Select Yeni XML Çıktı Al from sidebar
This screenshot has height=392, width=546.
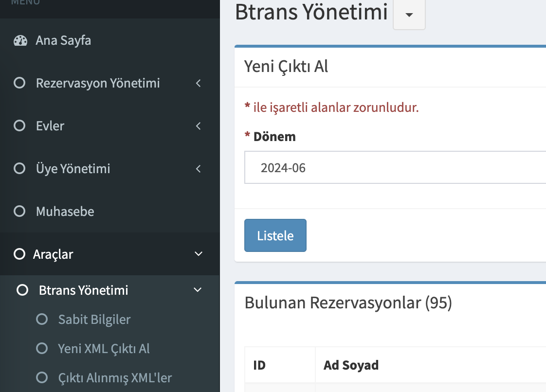103,348
